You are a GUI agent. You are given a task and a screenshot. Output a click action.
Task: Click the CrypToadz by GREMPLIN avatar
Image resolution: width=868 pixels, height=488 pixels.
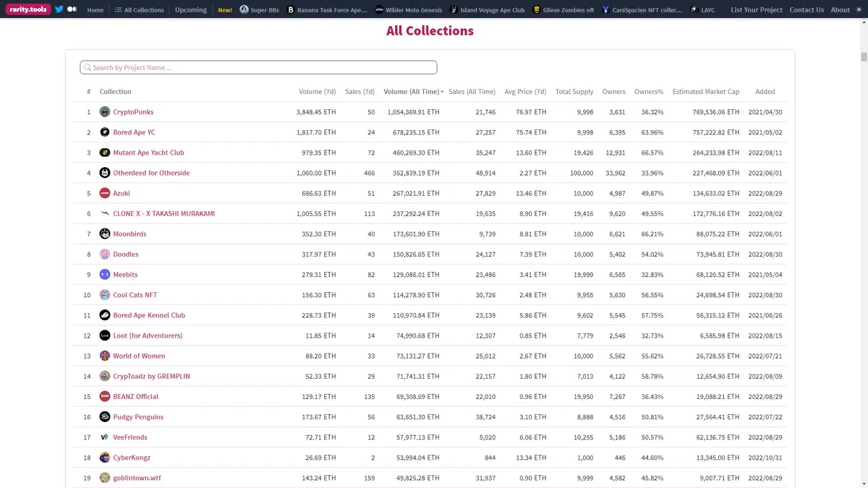click(x=105, y=376)
